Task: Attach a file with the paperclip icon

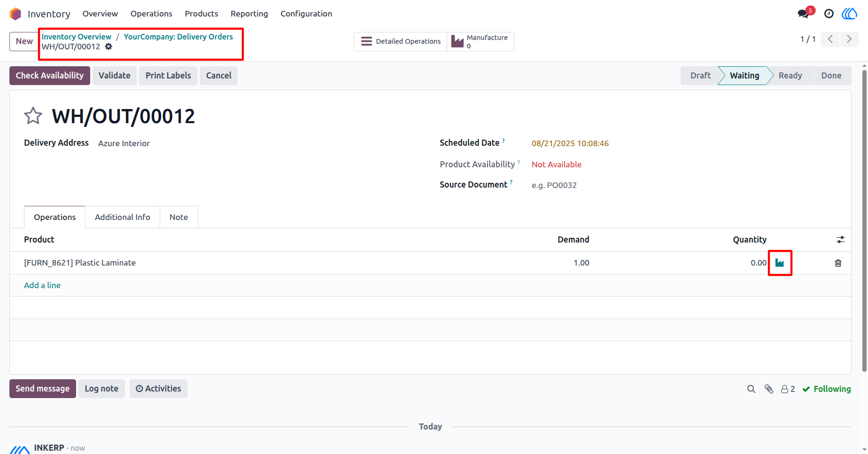Action: point(769,389)
